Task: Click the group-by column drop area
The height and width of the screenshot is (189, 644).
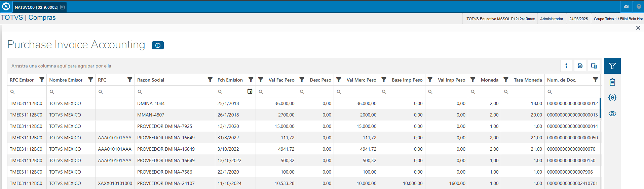Action: click(61, 66)
